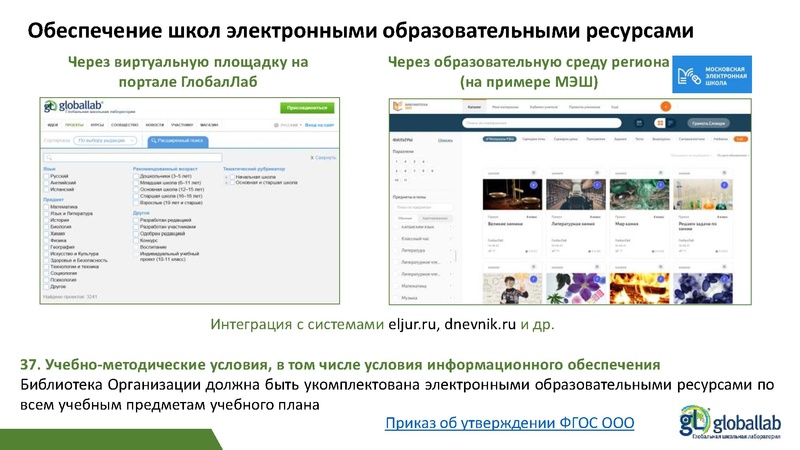Viewport: 800px width, 450px height.
Task: Click the purple badge on Великие химики thumbnail
Action: click(534, 185)
